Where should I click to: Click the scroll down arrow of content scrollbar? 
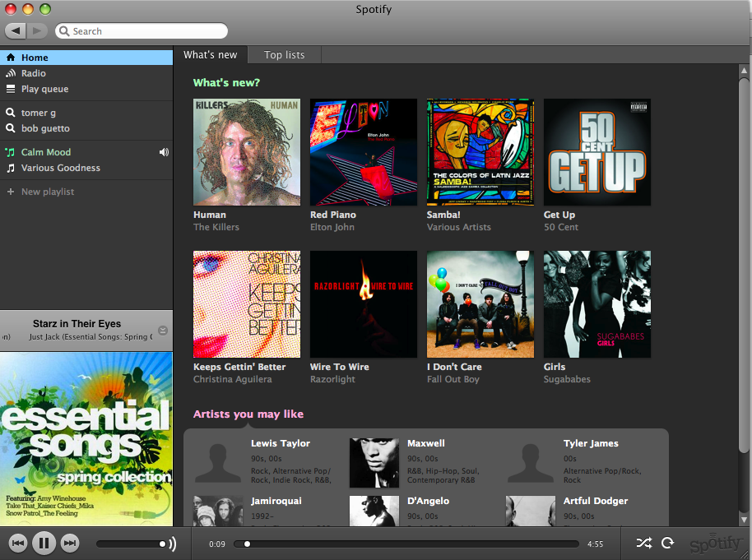744,519
